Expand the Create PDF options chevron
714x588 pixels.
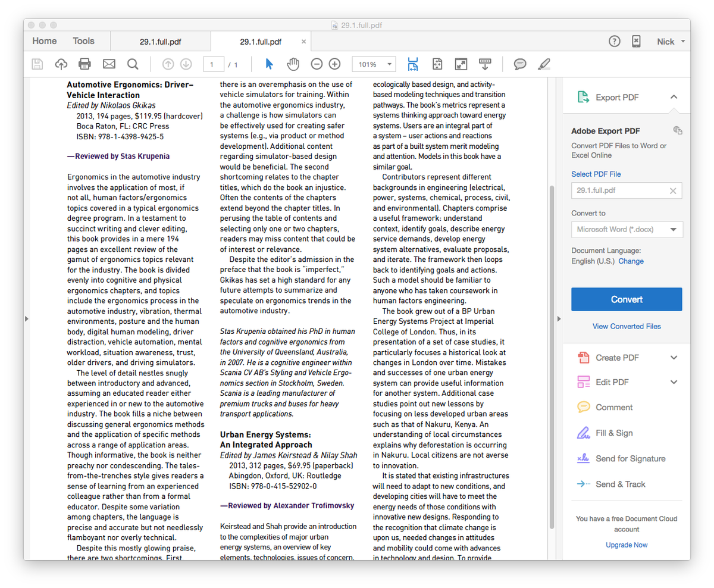pyautogui.click(x=674, y=358)
